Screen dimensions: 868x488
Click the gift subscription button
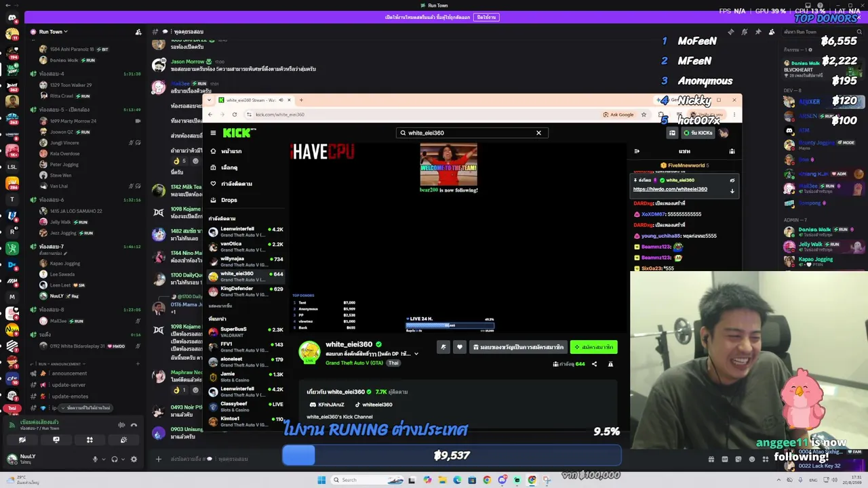point(519,347)
